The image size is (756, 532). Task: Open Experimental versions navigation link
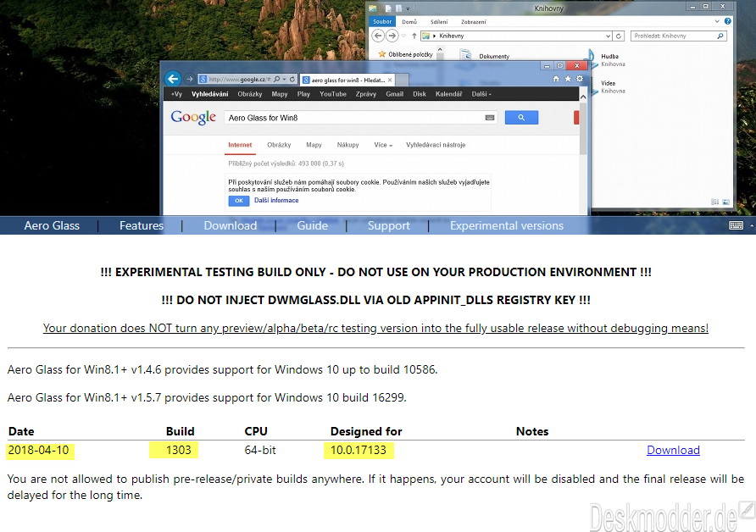click(506, 225)
